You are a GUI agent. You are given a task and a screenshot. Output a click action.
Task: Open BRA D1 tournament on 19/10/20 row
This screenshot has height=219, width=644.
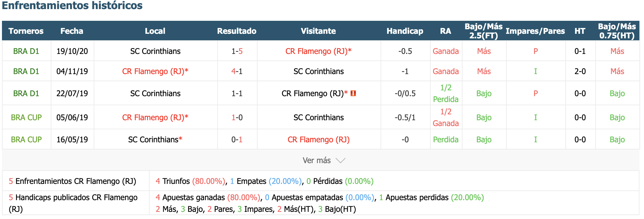click(26, 51)
